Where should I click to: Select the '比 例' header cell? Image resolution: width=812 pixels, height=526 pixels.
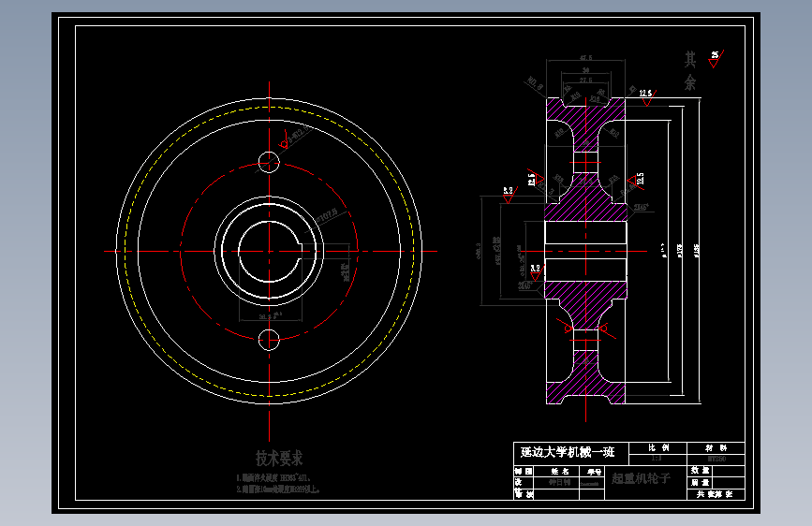click(x=658, y=447)
